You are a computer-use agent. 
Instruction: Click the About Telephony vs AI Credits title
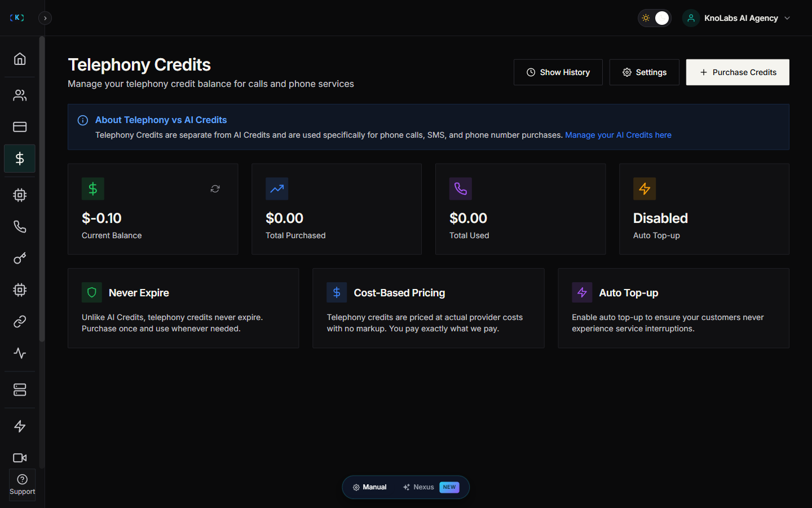[161, 120]
